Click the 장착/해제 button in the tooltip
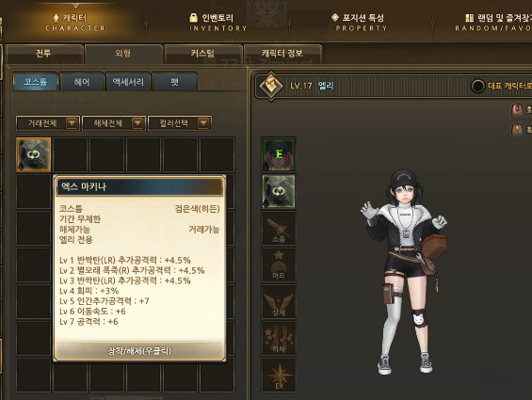The width and height of the screenshot is (532, 400). pos(139,351)
